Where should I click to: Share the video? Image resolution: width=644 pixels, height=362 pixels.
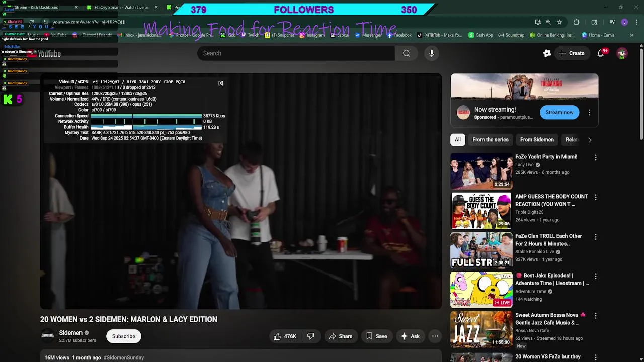pos(340,336)
